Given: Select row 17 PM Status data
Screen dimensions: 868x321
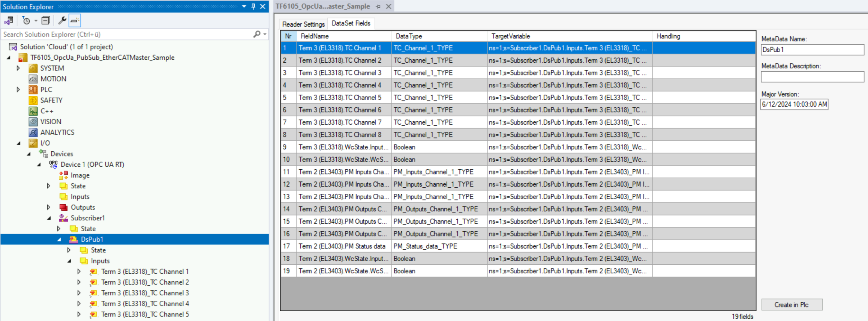Looking at the screenshot, I should 518,246.
